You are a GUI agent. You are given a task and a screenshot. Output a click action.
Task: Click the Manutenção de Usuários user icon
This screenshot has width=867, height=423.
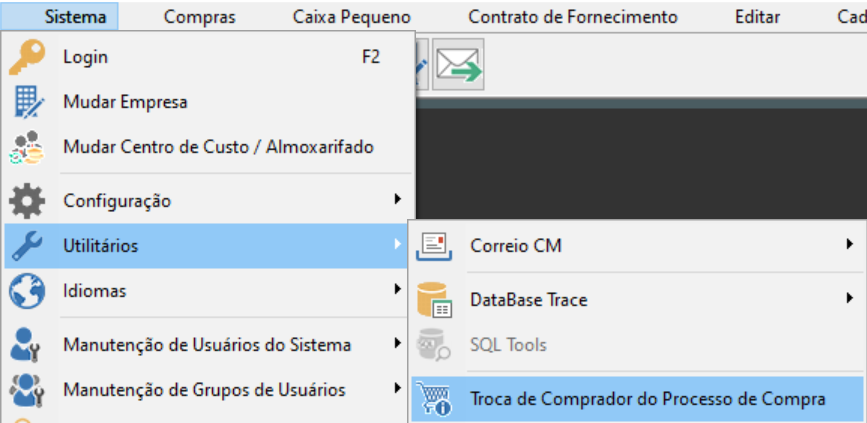(27, 344)
